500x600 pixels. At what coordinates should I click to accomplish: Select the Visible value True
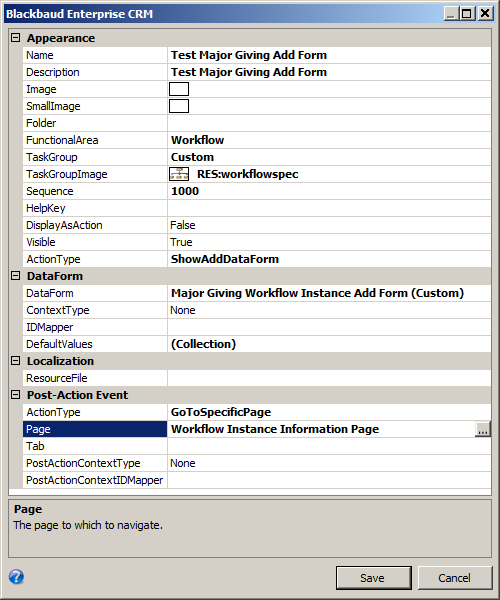pyautogui.click(x=329, y=242)
